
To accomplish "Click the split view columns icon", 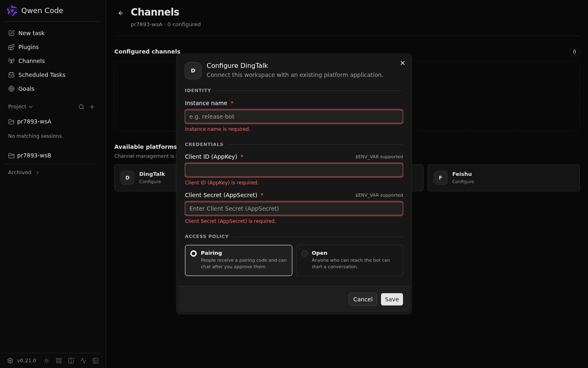I will [71, 361].
